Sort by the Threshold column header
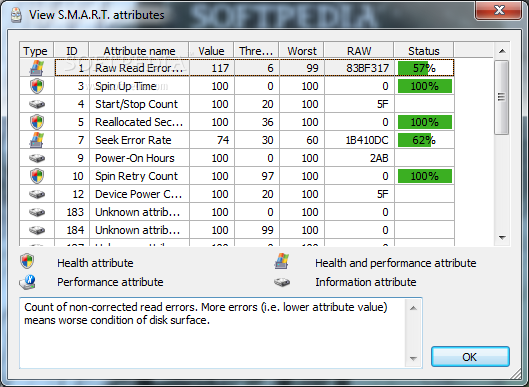The height and width of the screenshot is (387, 529). click(256, 51)
